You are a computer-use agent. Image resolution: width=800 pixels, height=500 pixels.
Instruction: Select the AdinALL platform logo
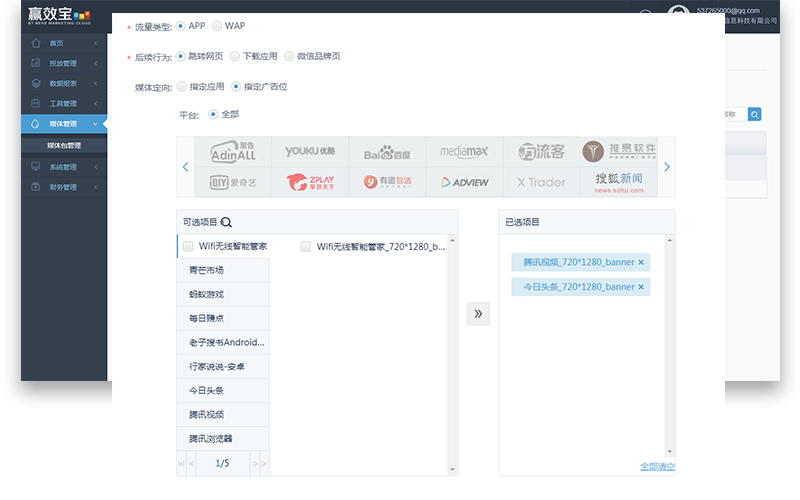point(233,152)
